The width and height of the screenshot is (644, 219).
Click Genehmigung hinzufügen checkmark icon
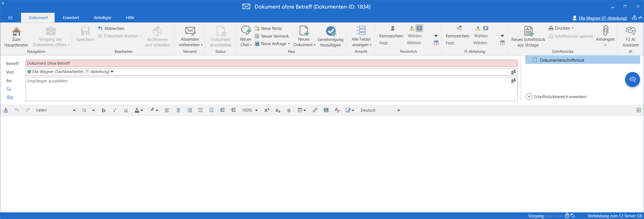(x=331, y=31)
